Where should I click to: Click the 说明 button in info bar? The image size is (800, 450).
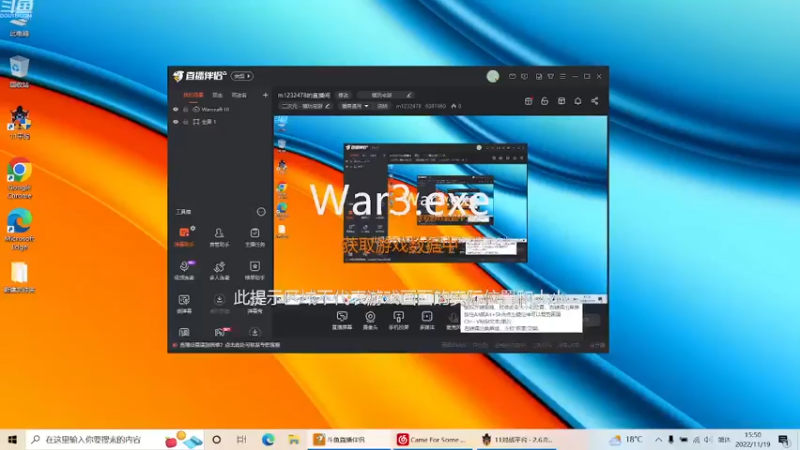pyautogui.click(x=382, y=106)
